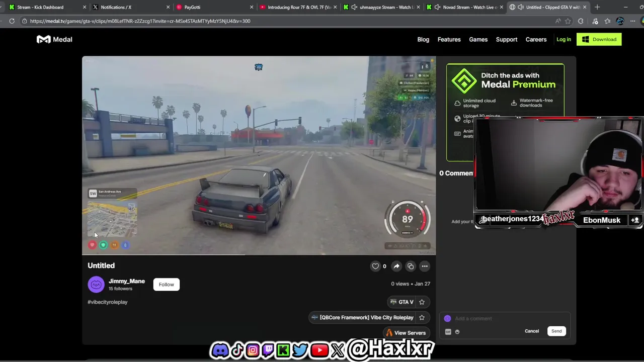Open Read aloud in address bar
The width and height of the screenshot is (644, 362).
click(x=558, y=21)
